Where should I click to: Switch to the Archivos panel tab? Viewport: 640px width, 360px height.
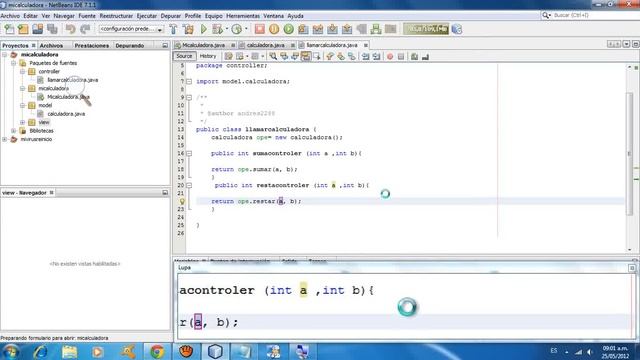pyautogui.click(x=51, y=46)
